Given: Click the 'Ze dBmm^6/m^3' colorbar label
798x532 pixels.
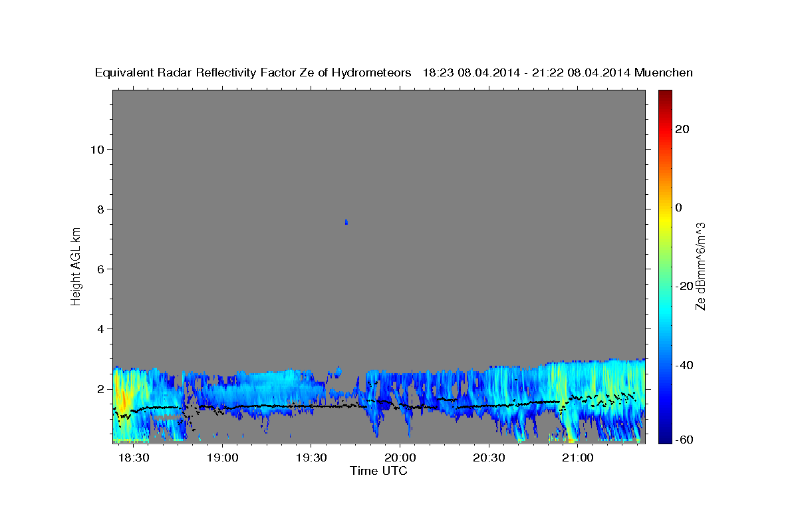Looking at the screenshot, I should 700,266.
